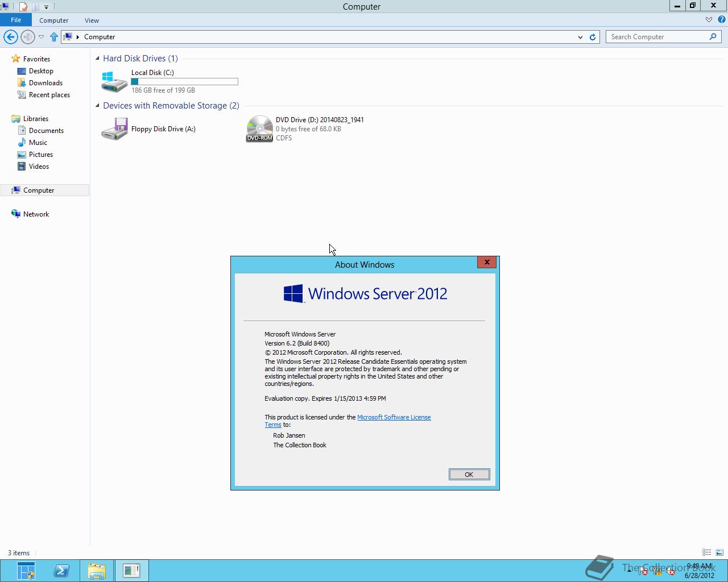Click the '186 GB free of 199 GB' text
Image resolution: width=728 pixels, height=582 pixels.
coord(163,90)
